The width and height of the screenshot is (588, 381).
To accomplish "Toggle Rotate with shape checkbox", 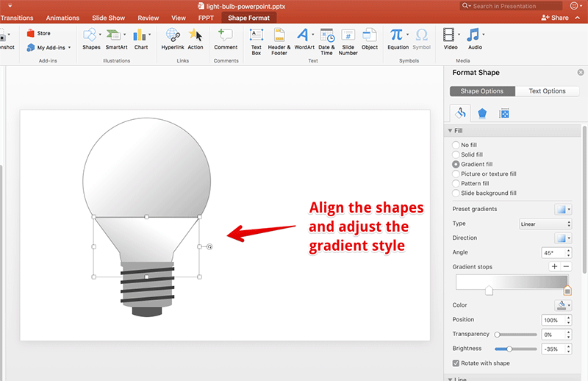I will coord(456,363).
